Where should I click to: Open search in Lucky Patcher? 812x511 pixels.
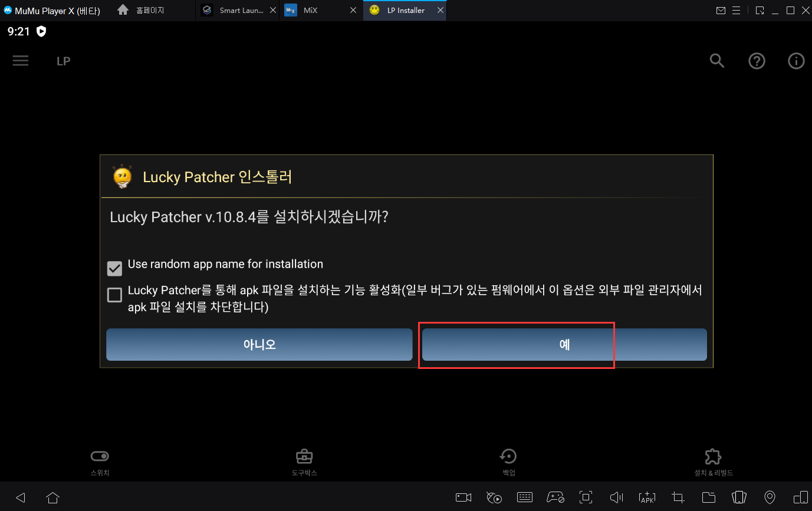pyautogui.click(x=717, y=61)
